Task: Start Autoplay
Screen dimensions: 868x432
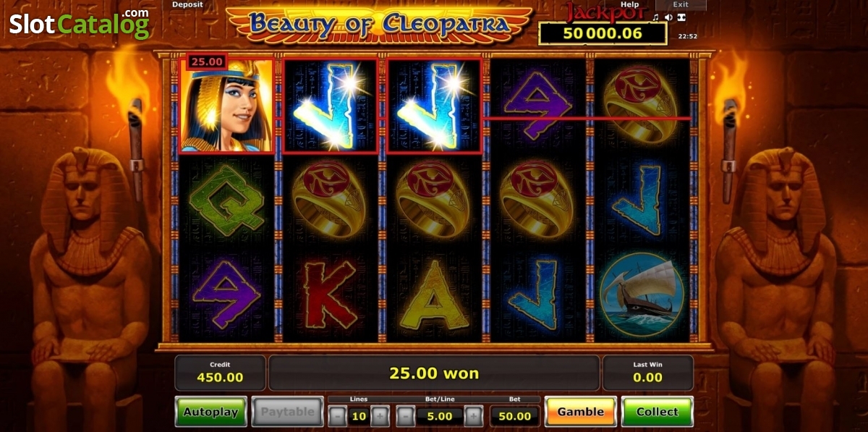Action: 211,412
